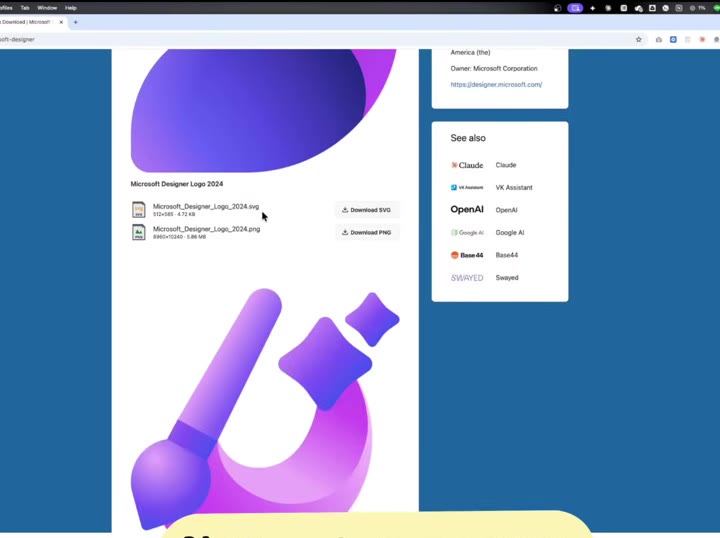This screenshot has height=538, width=720.
Task: Open the new tab plus button
Action: [76, 22]
